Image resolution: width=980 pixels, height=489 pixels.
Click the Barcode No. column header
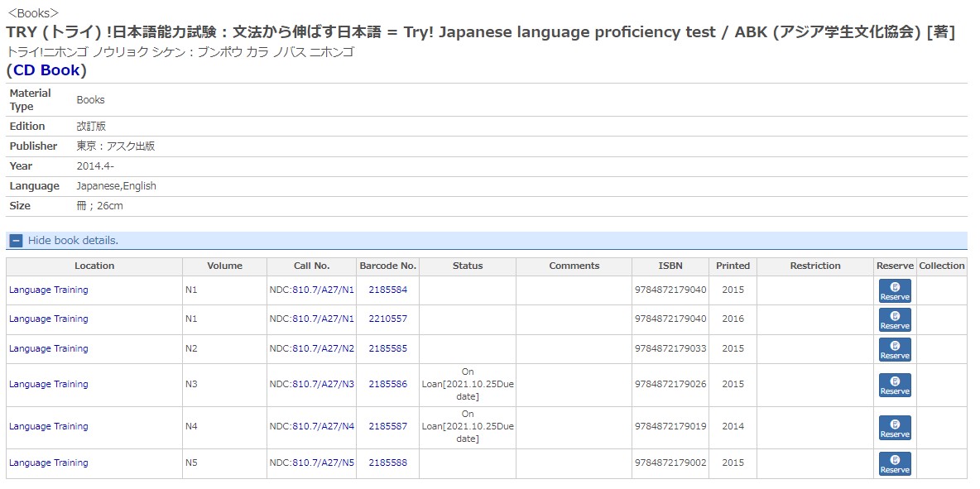click(x=388, y=266)
